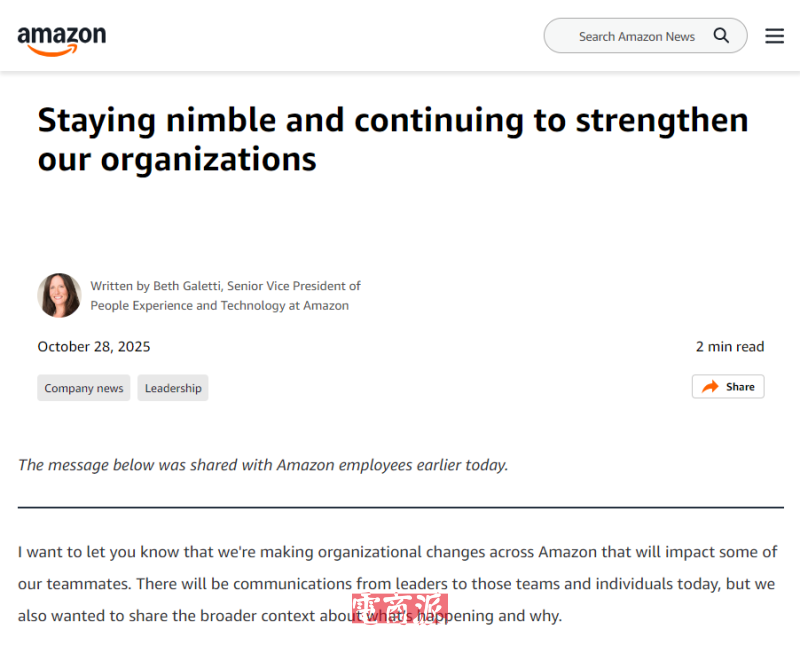Viewport: 800px width, 646px height.
Task: Click the "Written by Beth Galetti" byline
Action: (x=225, y=286)
